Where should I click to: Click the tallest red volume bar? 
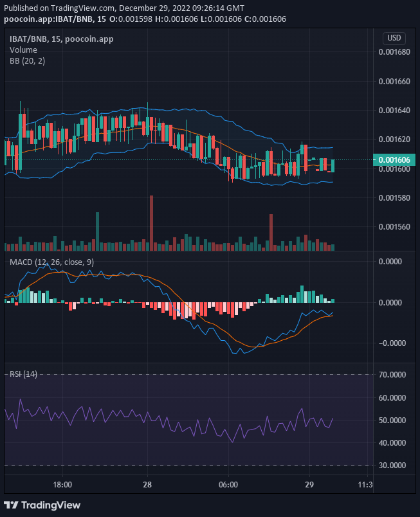click(151, 223)
